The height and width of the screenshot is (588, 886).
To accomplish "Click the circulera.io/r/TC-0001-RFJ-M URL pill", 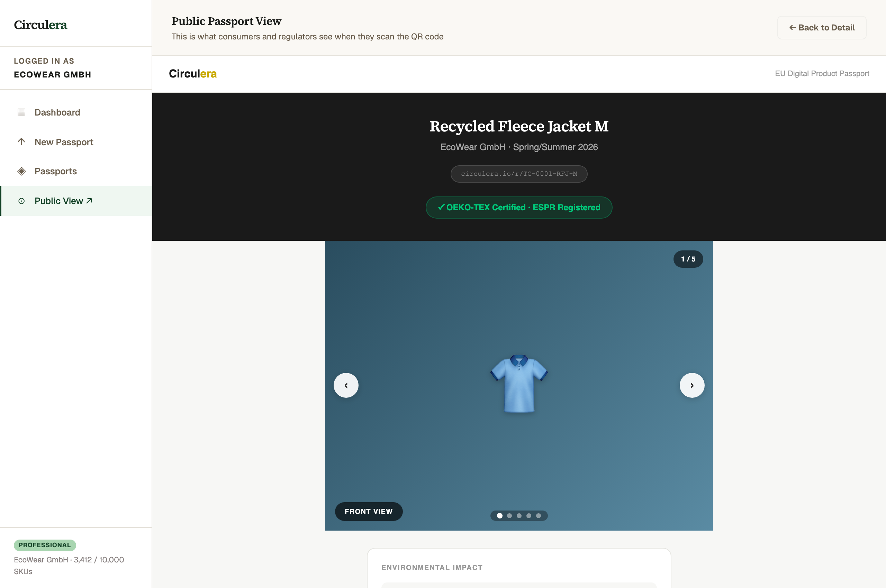I will [518, 174].
